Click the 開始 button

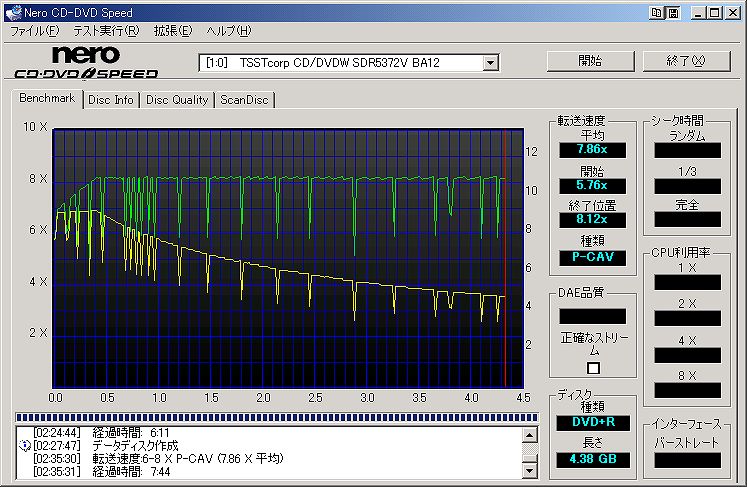point(590,61)
